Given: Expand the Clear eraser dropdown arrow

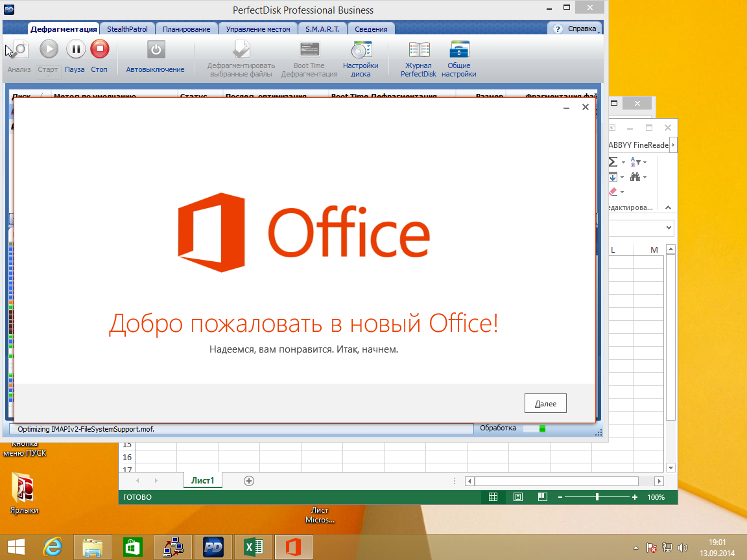Looking at the screenshot, I should click(622, 192).
